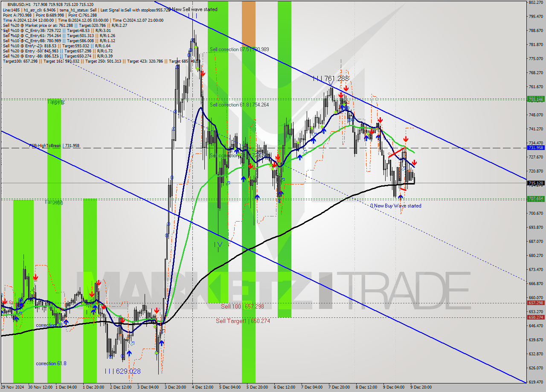Click the '29 Nov 2024' time axis label
Viewport: 546px width, 392px height.
12,387
